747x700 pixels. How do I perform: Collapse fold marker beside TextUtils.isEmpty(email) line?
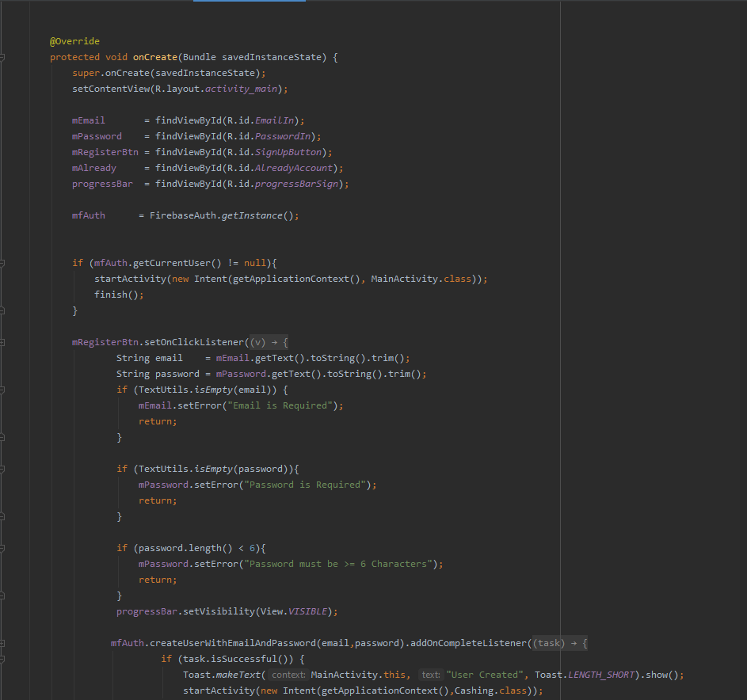(2, 390)
